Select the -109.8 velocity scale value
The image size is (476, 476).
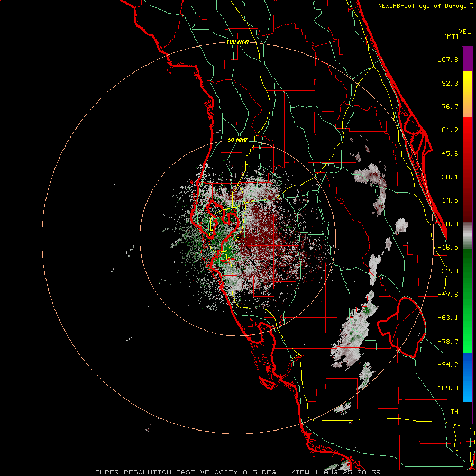(x=446, y=388)
